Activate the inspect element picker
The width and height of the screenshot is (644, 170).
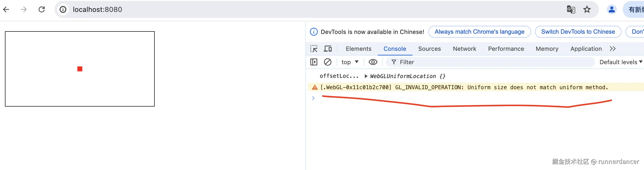coord(314,49)
